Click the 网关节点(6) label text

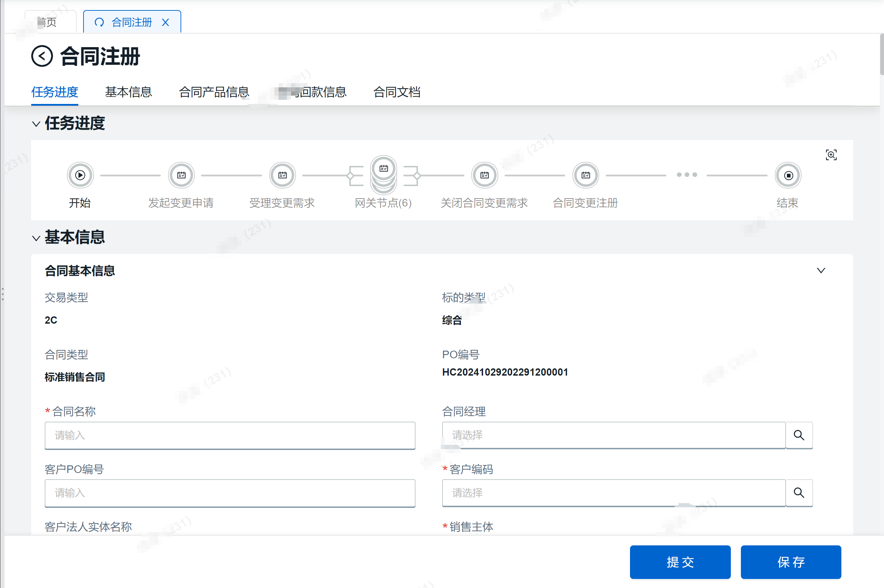click(x=383, y=203)
